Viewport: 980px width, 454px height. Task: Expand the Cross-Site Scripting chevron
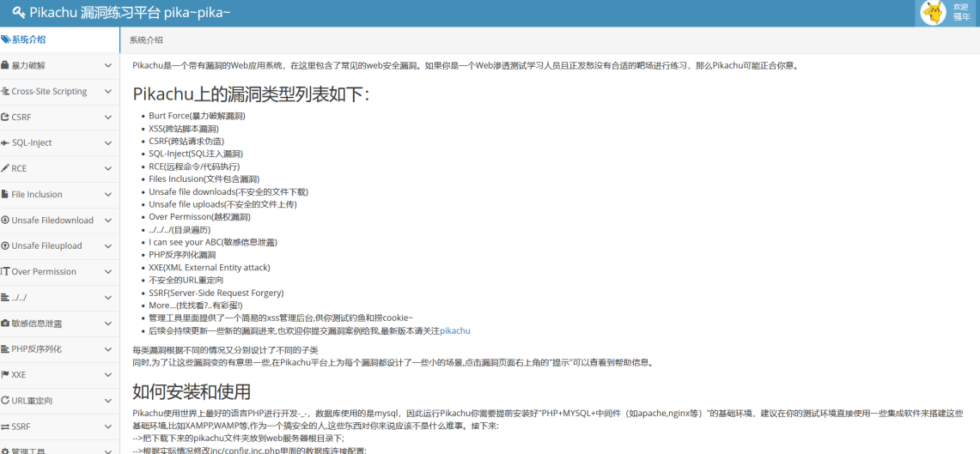click(x=108, y=91)
